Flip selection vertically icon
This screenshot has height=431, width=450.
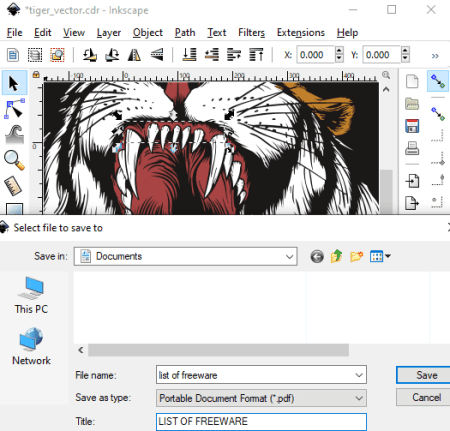[157, 55]
